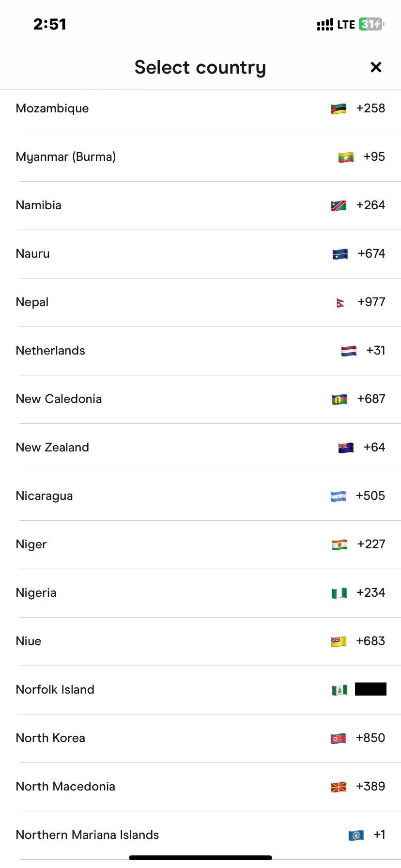The image size is (401, 868).
Task: Select the +227 Niger dialing code
Action: (x=371, y=544)
